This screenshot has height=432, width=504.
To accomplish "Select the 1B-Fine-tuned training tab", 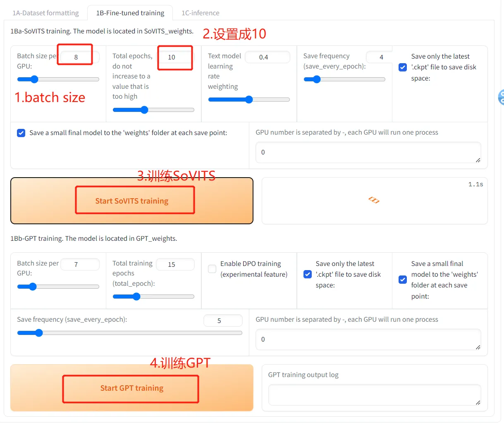I will (130, 13).
